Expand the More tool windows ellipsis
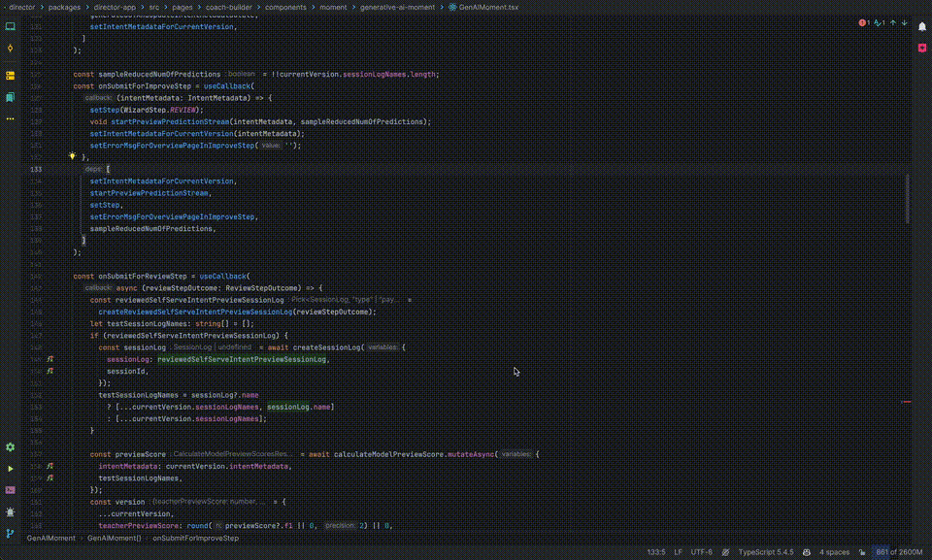Screen dimensions: 932x560 pos(10,119)
